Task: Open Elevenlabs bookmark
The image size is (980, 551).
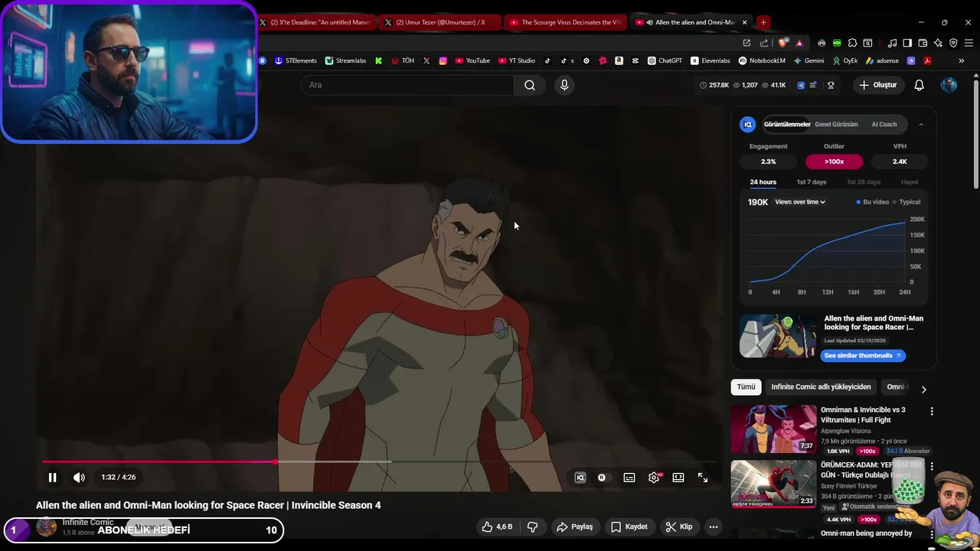Action: [710, 60]
